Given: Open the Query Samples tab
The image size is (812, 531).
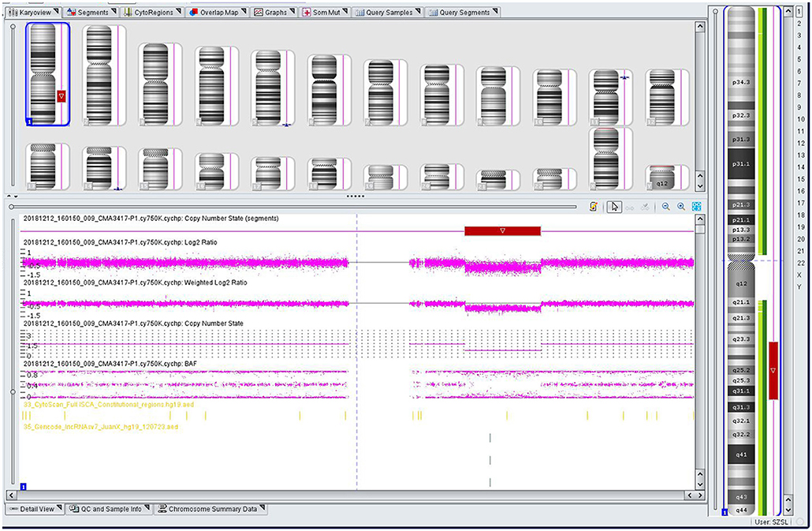Looking at the screenshot, I should [389, 12].
